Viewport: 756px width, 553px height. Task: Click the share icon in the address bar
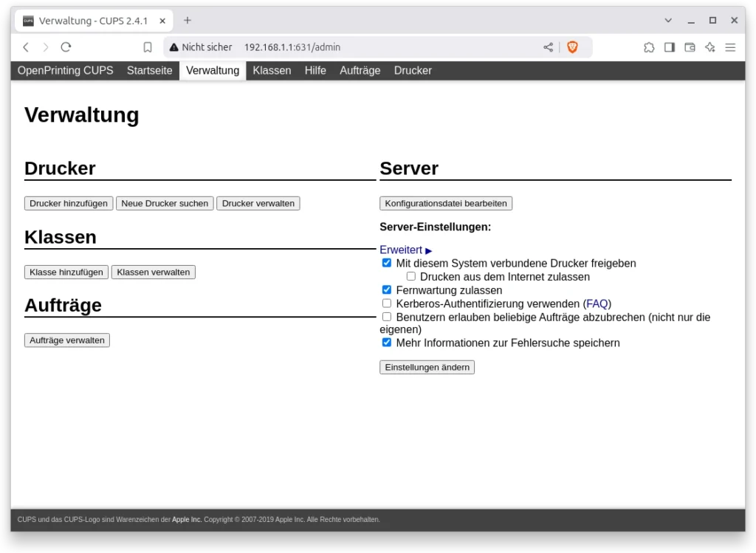coord(548,47)
